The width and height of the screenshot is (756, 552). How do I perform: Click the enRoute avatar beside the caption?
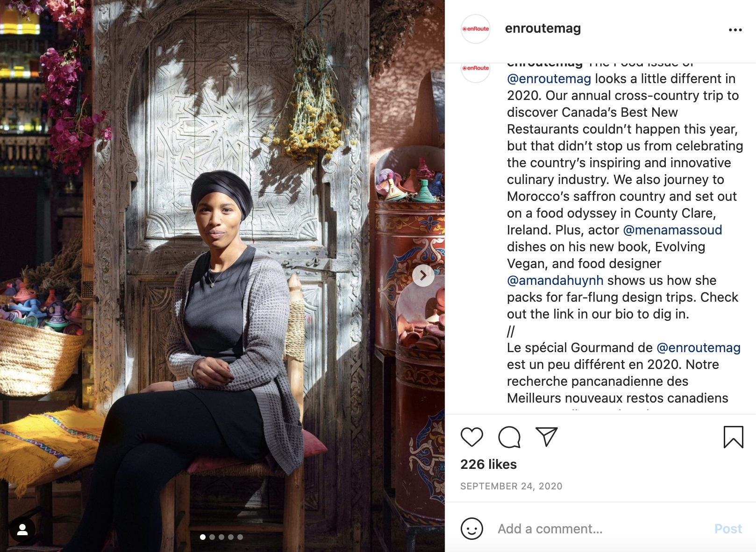click(x=475, y=70)
